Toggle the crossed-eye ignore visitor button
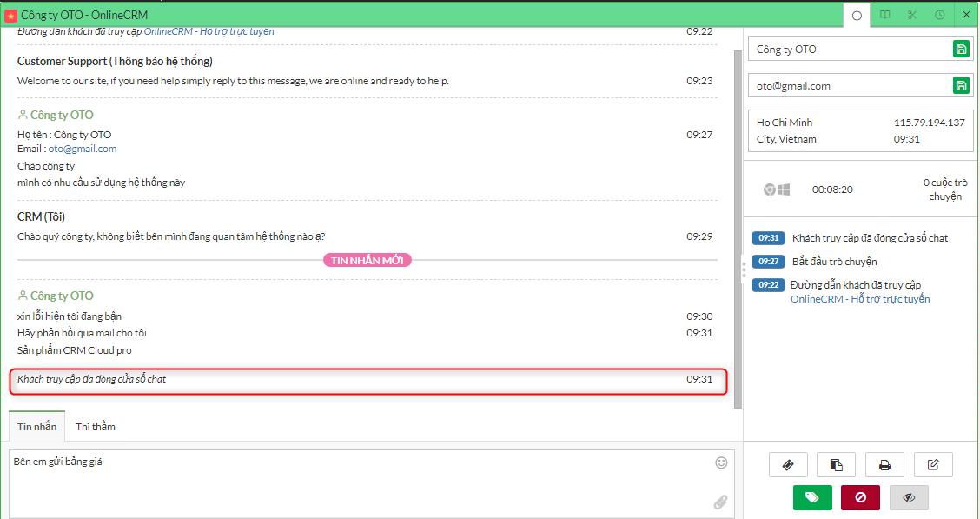 click(909, 498)
